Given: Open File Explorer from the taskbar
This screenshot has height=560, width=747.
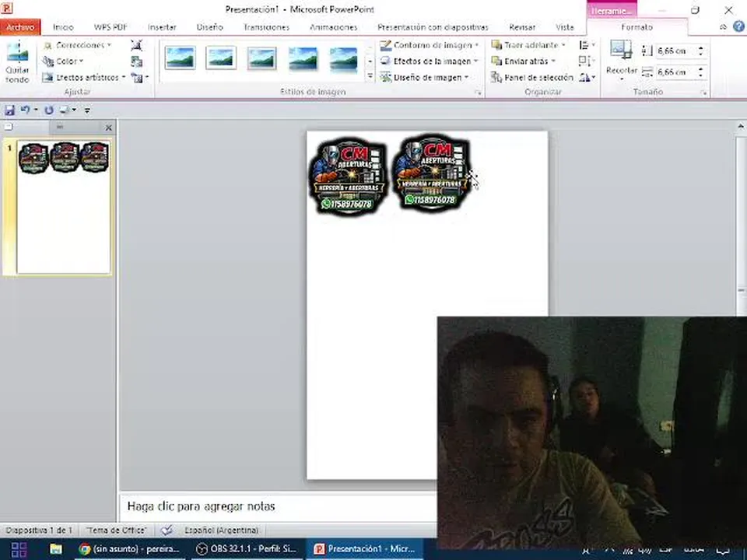Looking at the screenshot, I should (56, 549).
